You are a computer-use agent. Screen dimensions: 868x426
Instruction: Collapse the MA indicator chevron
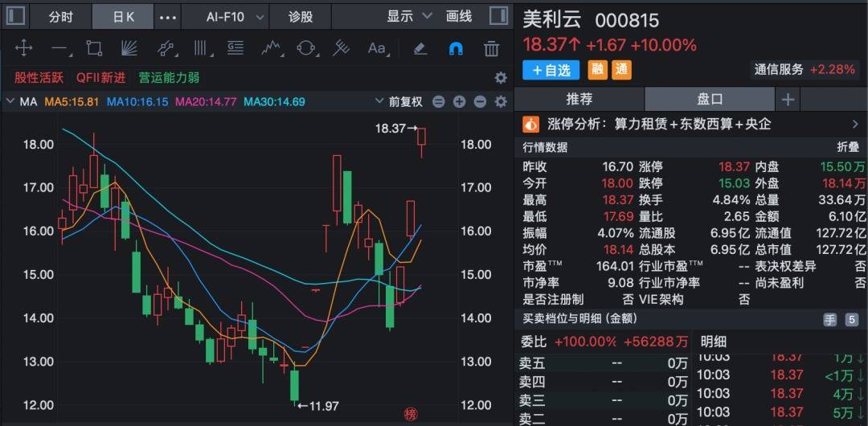coord(10,102)
